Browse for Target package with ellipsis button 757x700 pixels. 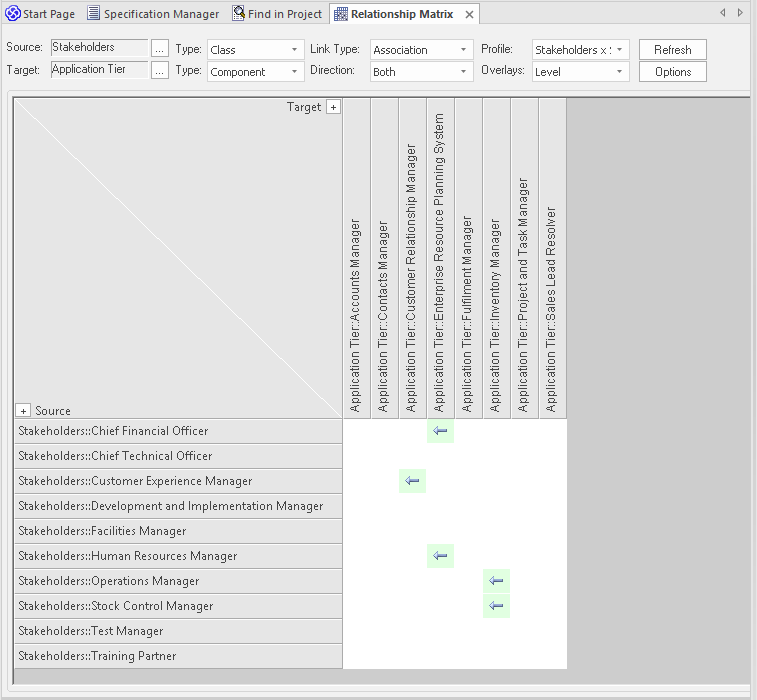click(x=160, y=71)
